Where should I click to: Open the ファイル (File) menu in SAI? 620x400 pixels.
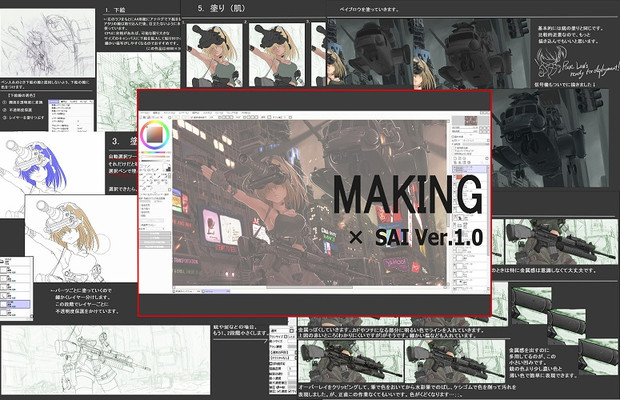click(x=145, y=113)
